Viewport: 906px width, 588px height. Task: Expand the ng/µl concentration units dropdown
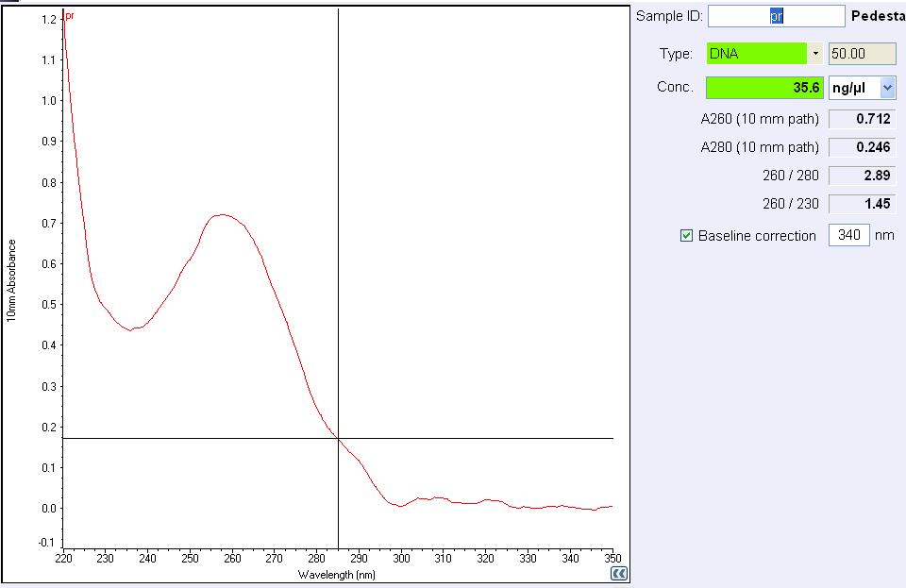[x=887, y=88]
